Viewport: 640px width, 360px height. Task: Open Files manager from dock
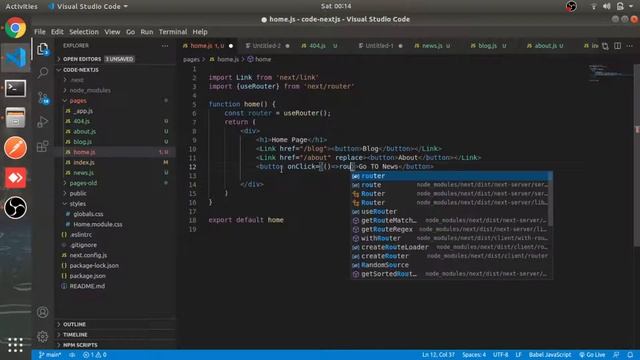coord(16,118)
